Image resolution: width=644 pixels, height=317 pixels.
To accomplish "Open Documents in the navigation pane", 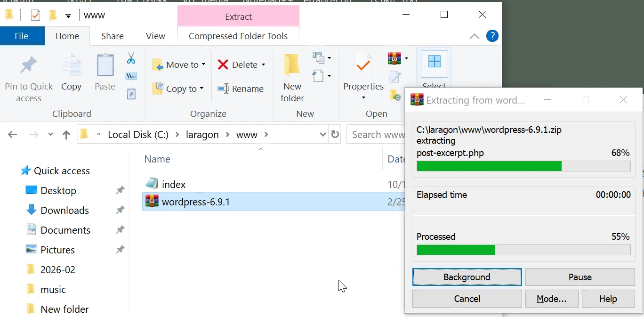I will 65,230.
